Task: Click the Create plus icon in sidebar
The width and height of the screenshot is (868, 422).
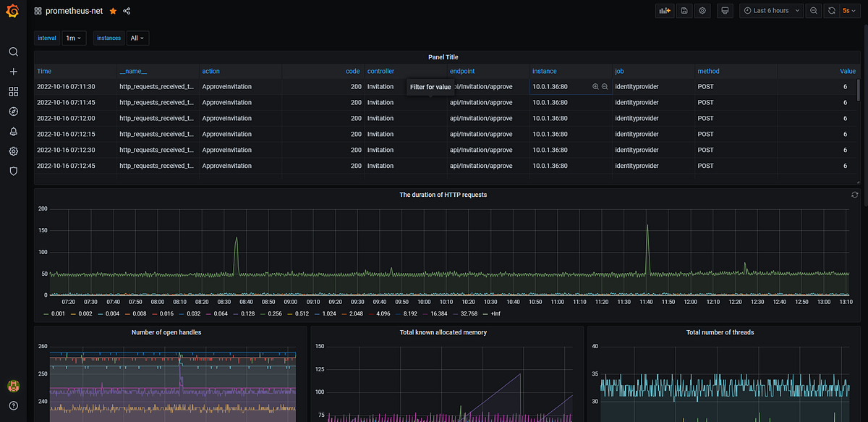Action: (x=13, y=72)
